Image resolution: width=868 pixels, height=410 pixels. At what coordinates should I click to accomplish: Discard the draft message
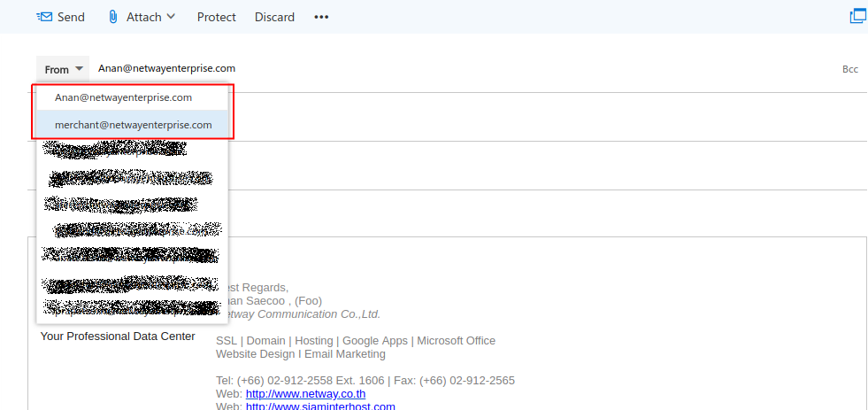[x=274, y=17]
